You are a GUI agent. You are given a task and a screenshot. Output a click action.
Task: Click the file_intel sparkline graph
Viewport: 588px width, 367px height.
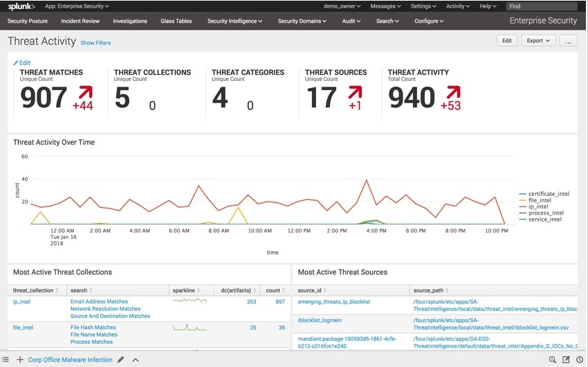pos(190,328)
